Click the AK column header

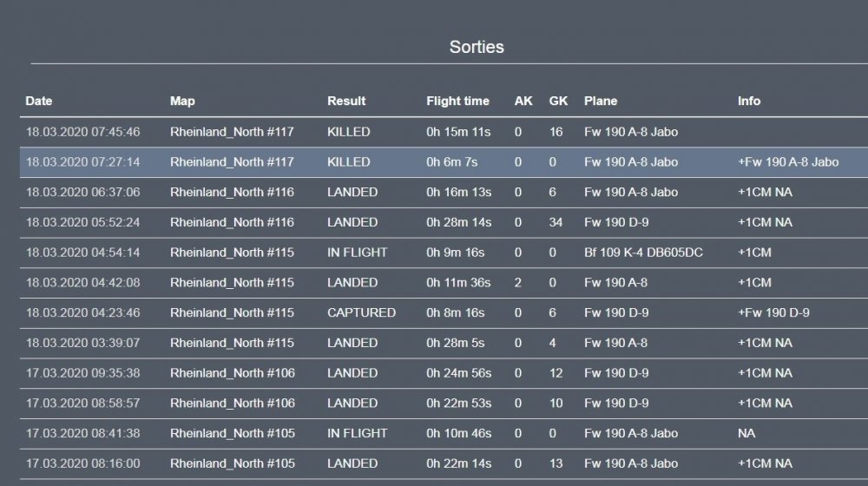point(523,101)
